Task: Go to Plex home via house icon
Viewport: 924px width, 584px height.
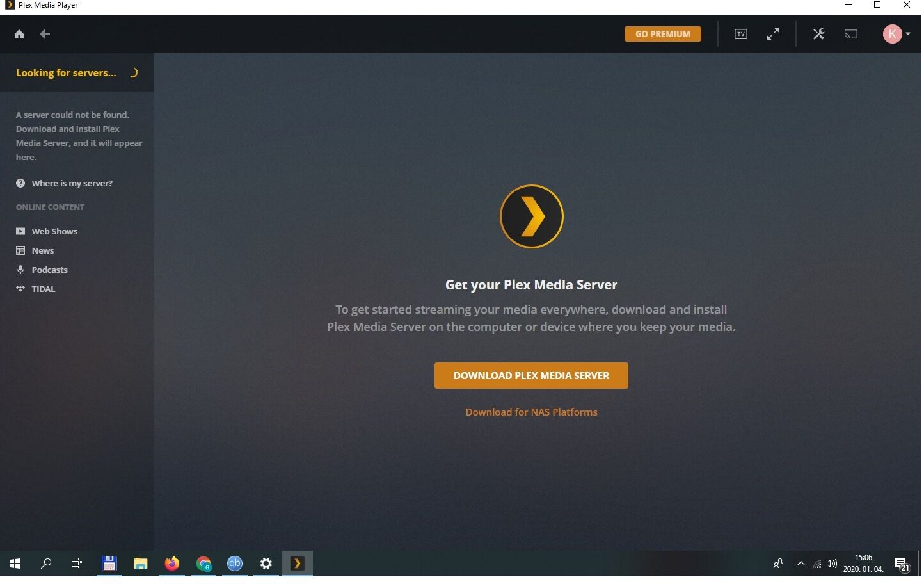Action: click(19, 34)
